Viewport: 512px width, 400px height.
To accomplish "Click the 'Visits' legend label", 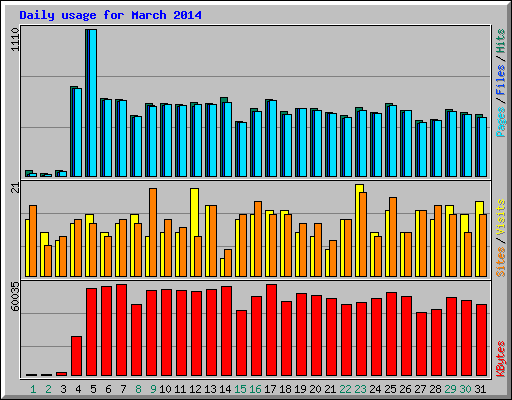I will click(501, 217).
